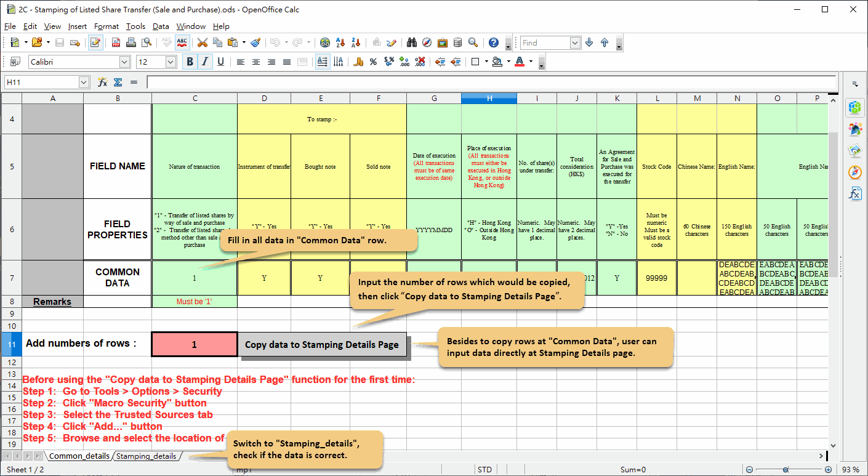Toggle Bold formatting
The image size is (868, 476).
point(190,62)
